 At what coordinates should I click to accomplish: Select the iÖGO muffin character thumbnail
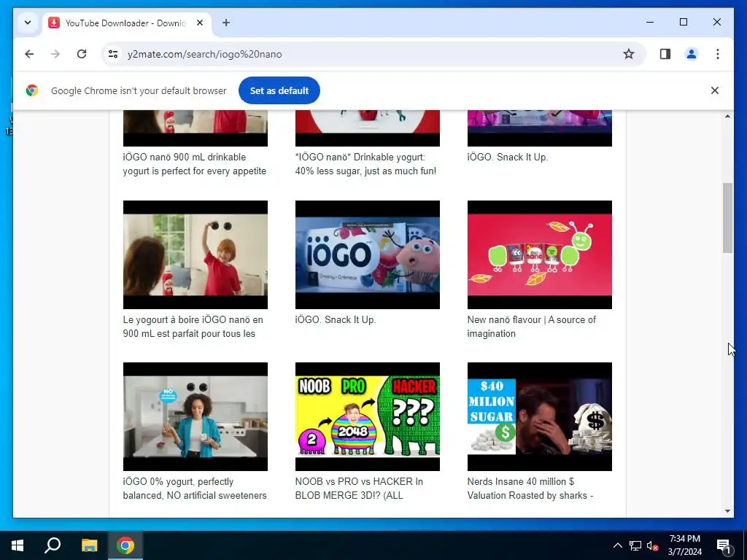(368, 254)
